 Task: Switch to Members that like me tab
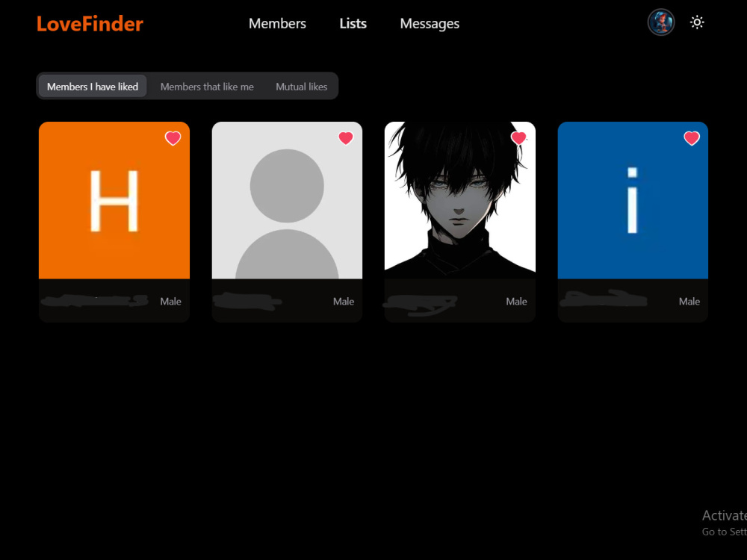[207, 87]
